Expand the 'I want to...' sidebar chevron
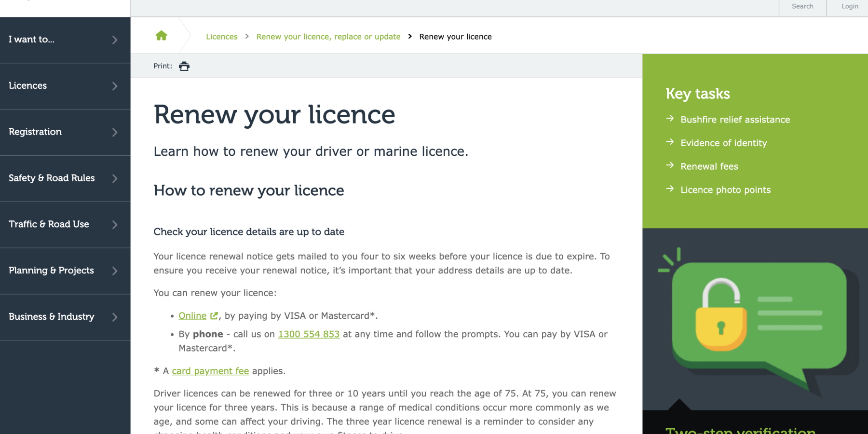The height and width of the screenshot is (434, 868). tap(115, 40)
